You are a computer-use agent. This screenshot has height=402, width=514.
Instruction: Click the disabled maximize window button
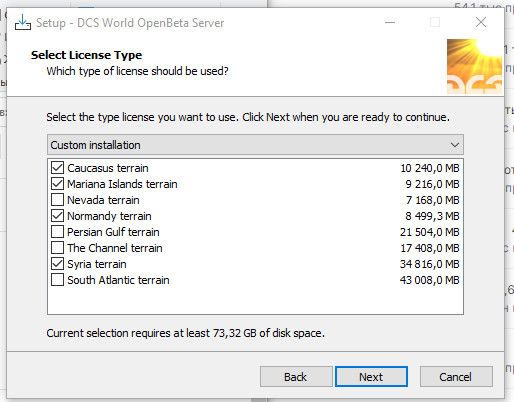click(x=435, y=23)
